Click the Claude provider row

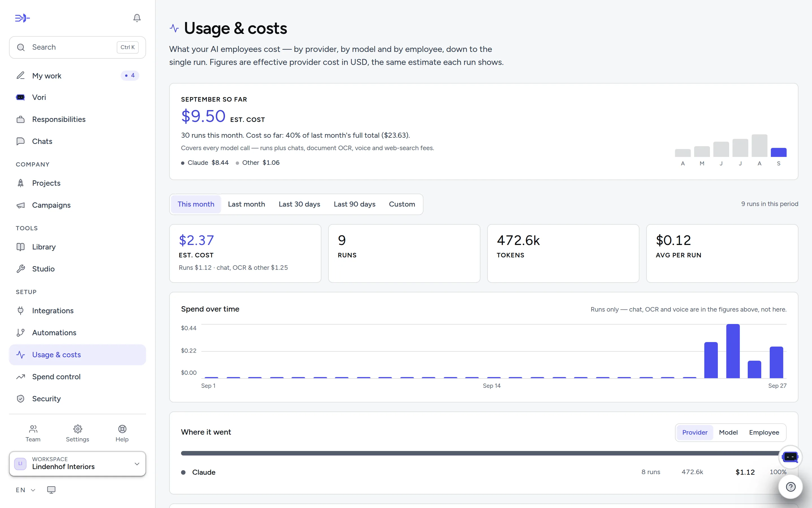tap(484, 472)
